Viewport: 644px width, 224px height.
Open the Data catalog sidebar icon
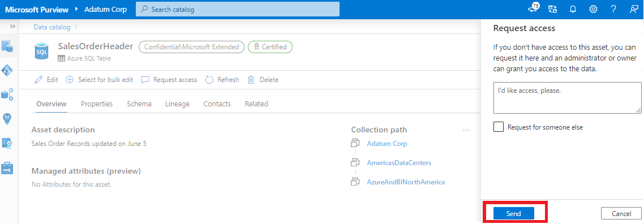pyautogui.click(x=7, y=46)
